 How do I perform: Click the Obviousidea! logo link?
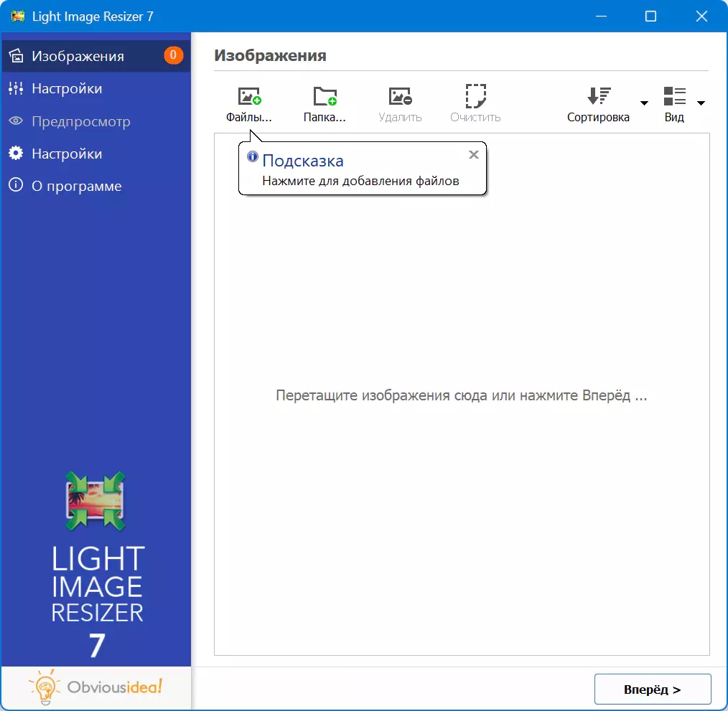tap(95, 687)
